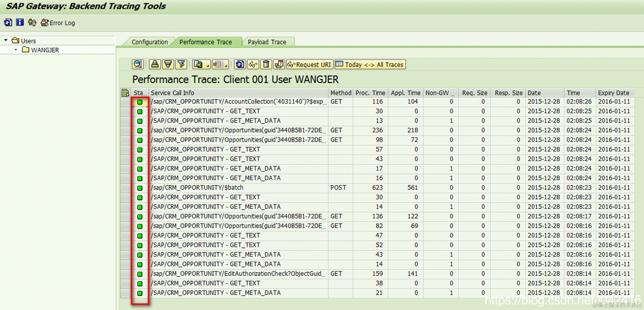Click the Sort Descending toolbar icon
The height and width of the screenshot is (310, 644).
pos(168,64)
